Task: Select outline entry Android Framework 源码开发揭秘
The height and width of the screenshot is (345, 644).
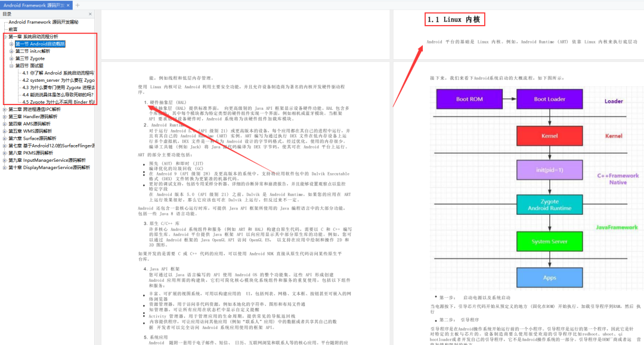Action: 44,22
